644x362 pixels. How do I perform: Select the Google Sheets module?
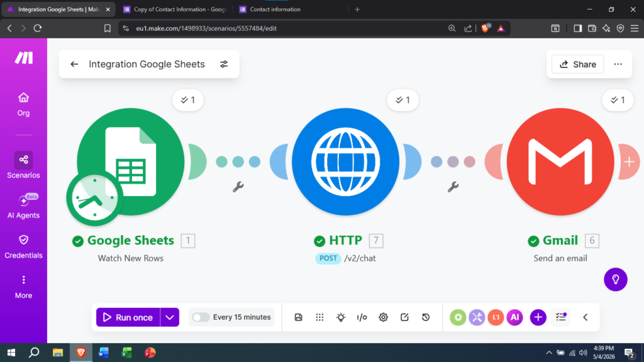click(x=131, y=162)
